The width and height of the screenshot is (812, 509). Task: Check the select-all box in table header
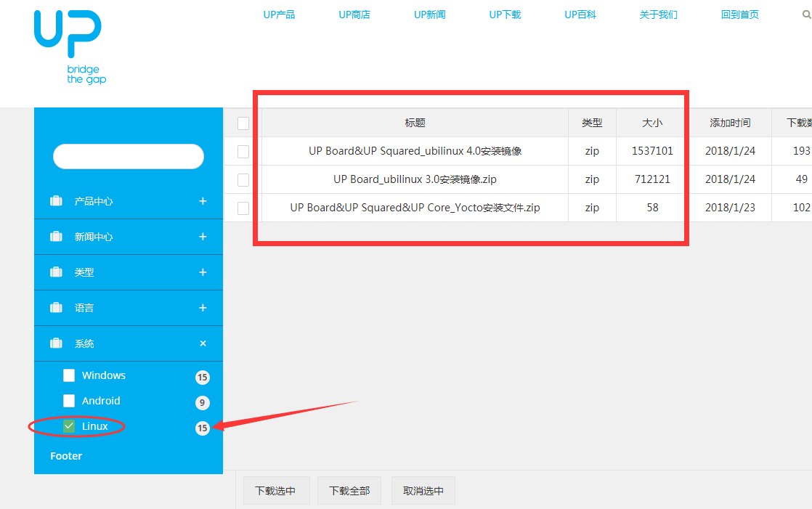pyautogui.click(x=243, y=123)
